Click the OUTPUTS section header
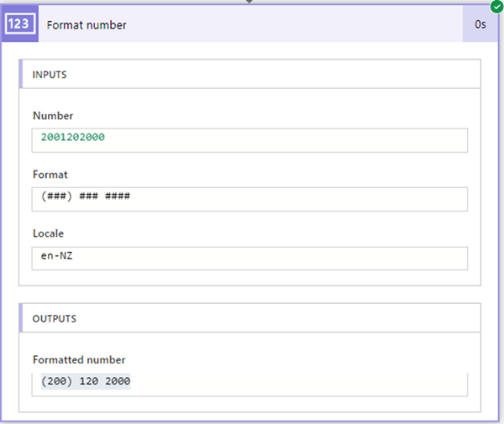This screenshot has height=424, width=504. [55, 319]
